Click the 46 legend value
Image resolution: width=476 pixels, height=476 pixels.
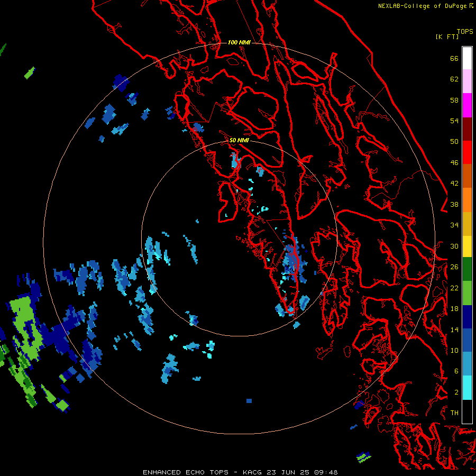coord(454,163)
